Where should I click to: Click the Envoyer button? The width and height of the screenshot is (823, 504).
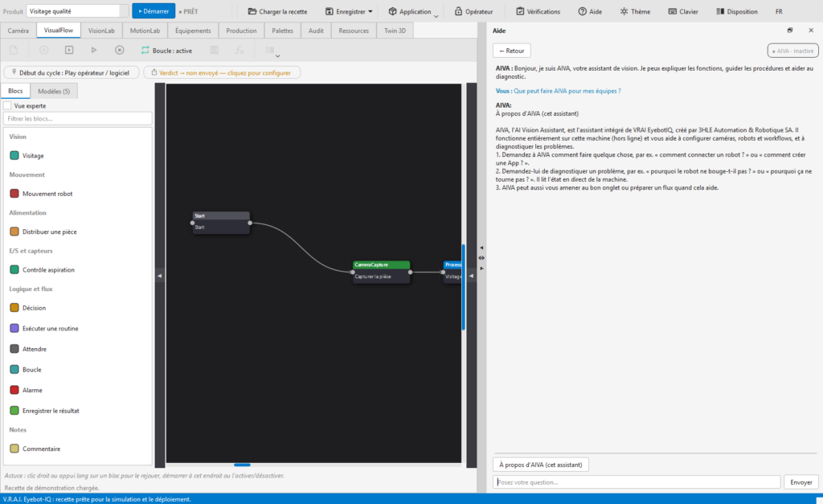pyautogui.click(x=801, y=482)
